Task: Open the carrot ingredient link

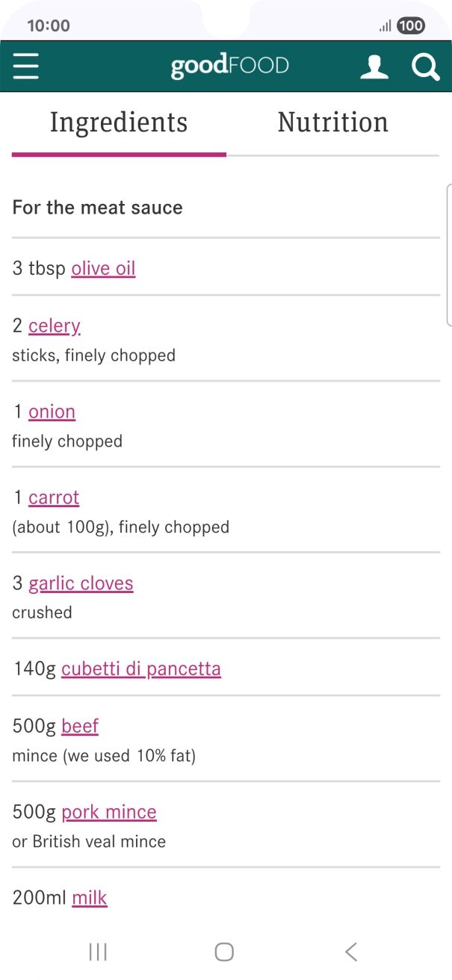Action: click(54, 497)
